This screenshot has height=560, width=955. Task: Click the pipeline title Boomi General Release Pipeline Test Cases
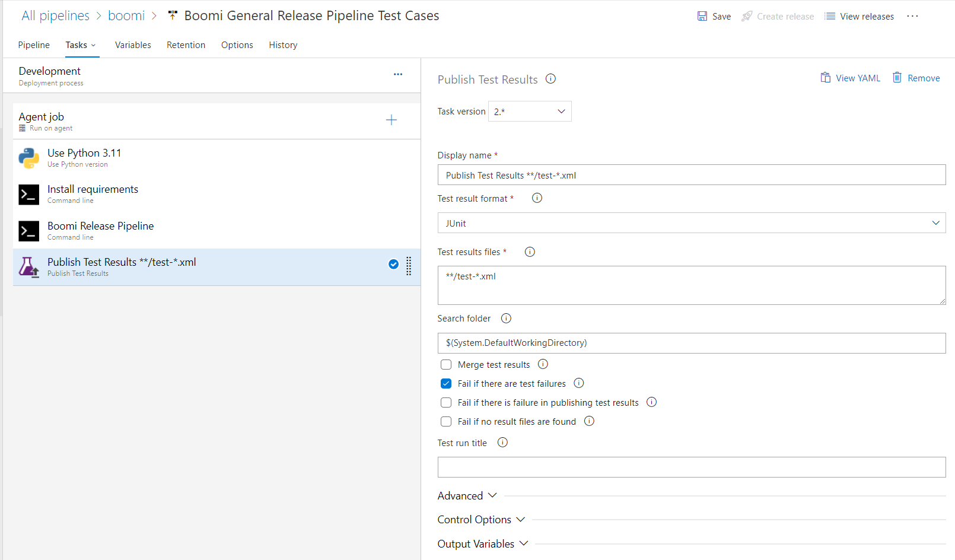point(311,15)
